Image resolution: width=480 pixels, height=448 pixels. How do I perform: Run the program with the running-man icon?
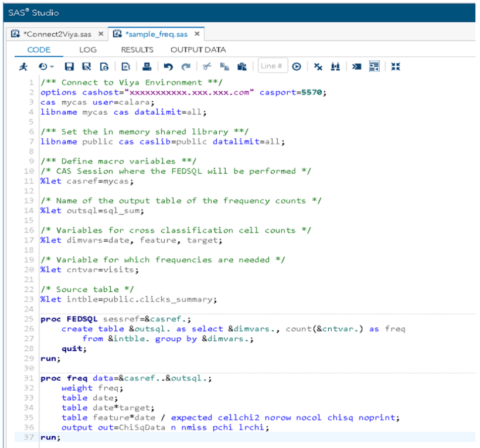(x=23, y=66)
